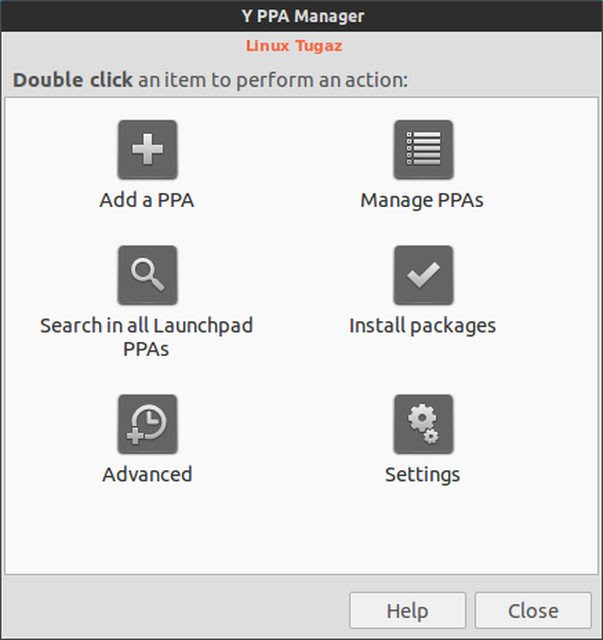
Task: Click the blank area left of Help button
Action: point(176,611)
